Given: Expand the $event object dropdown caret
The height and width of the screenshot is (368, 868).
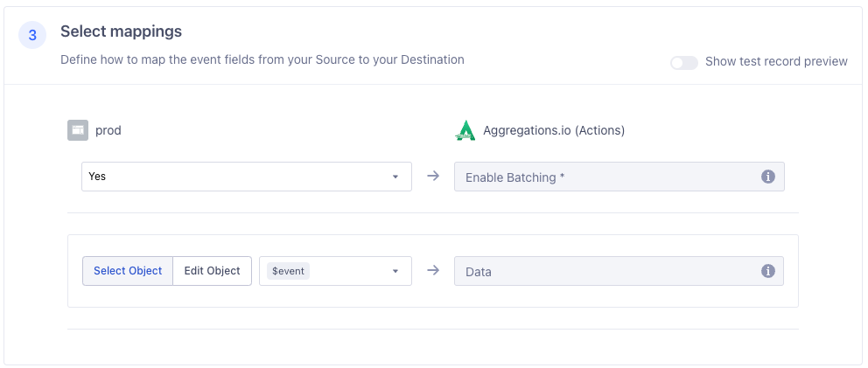Looking at the screenshot, I should click(395, 271).
